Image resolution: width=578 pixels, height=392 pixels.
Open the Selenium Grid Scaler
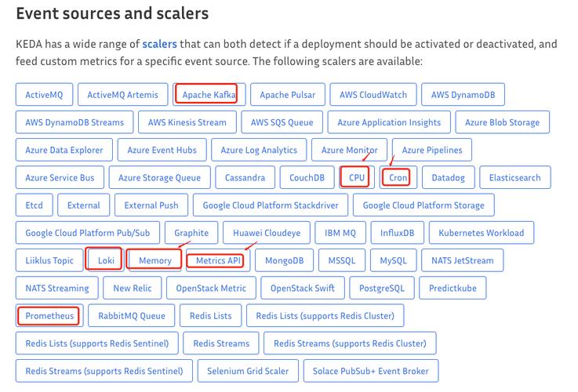coord(248,371)
